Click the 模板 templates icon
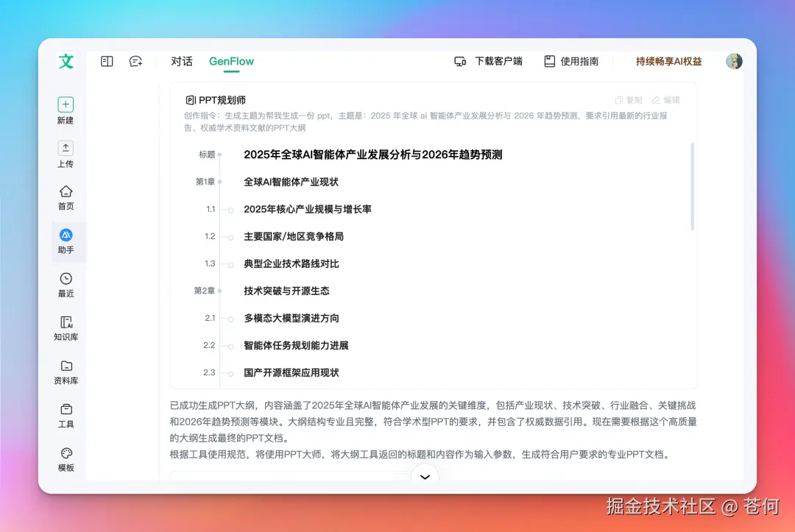The image size is (795, 532). [x=66, y=453]
